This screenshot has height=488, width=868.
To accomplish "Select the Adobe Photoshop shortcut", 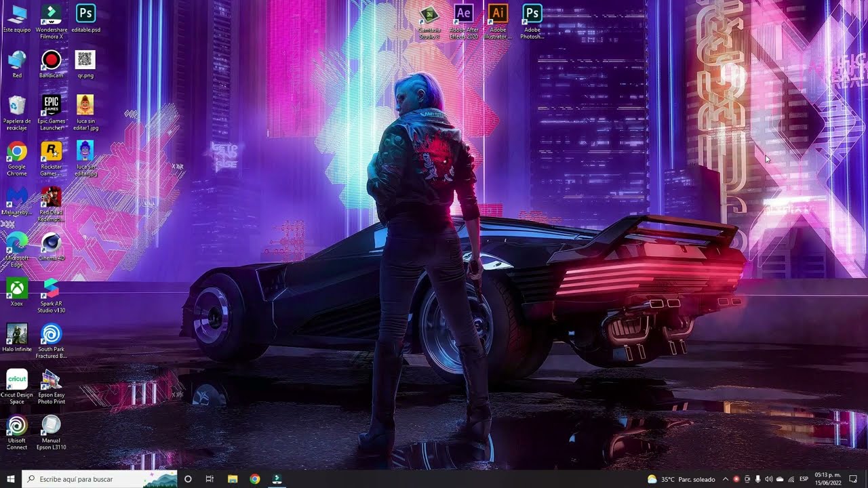I will (x=532, y=22).
